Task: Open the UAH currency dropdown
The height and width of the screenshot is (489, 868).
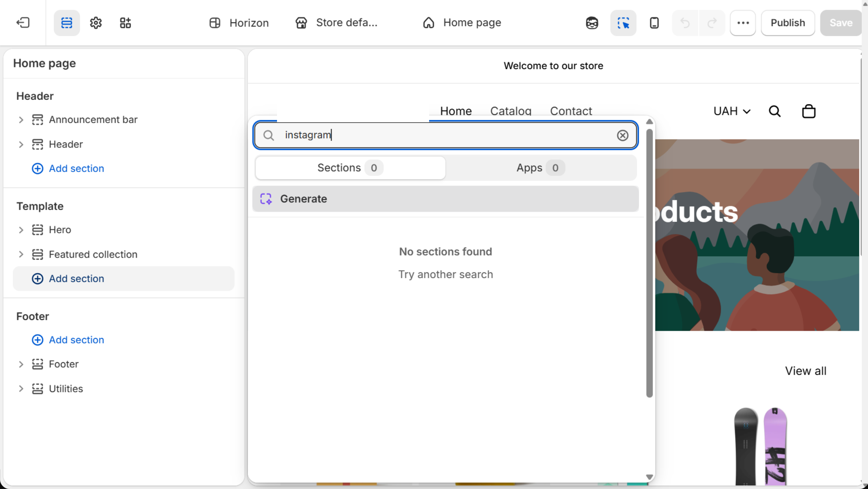Action: click(732, 111)
